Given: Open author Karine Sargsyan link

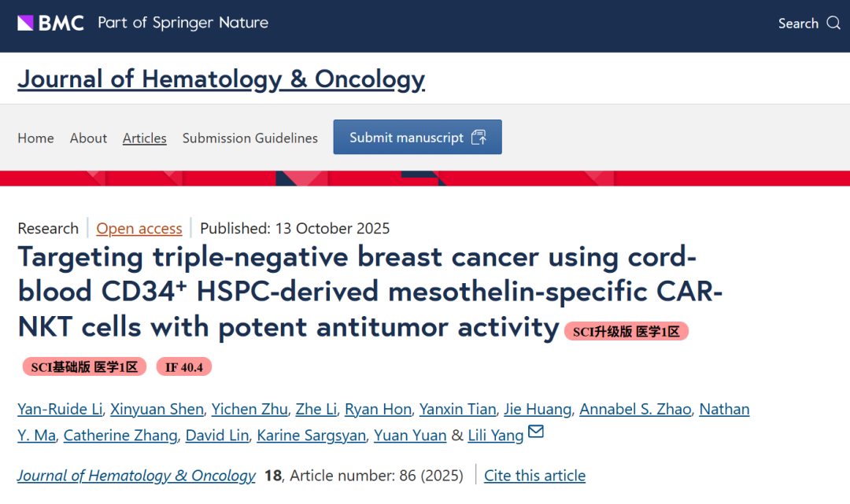Looking at the screenshot, I should pos(312,436).
